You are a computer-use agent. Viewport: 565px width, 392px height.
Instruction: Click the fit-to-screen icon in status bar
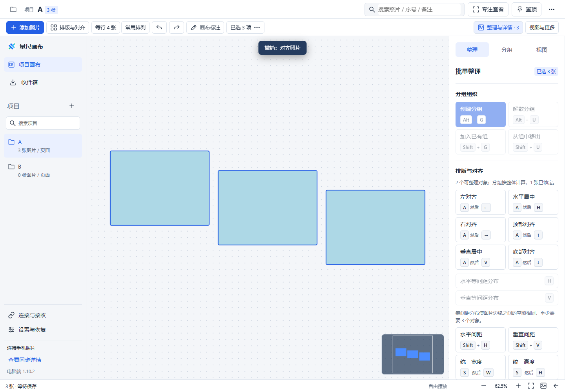click(531, 386)
